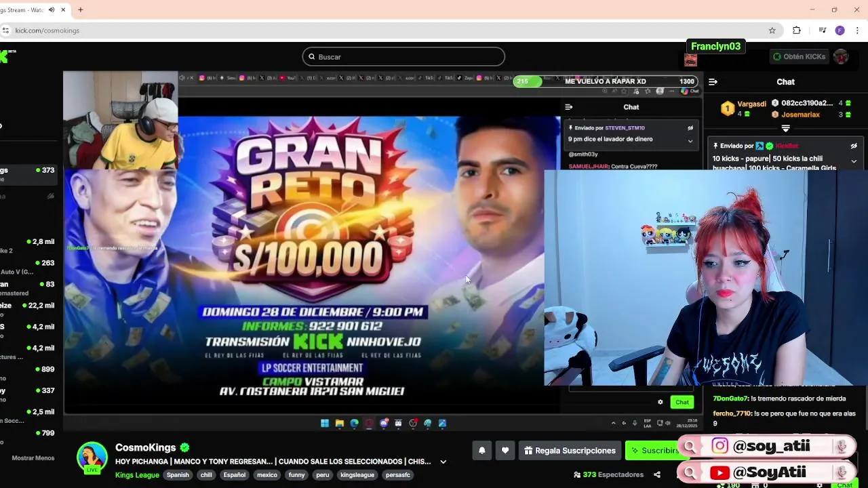Select the Español tag
The width and height of the screenshot is (868, 488).
point(235,475)
